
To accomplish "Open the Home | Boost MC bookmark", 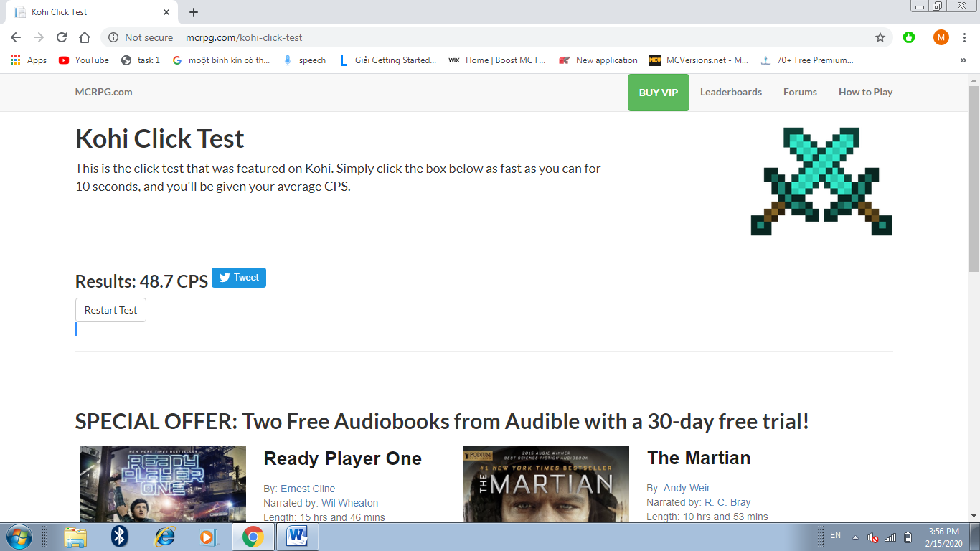I will point(497,60).
